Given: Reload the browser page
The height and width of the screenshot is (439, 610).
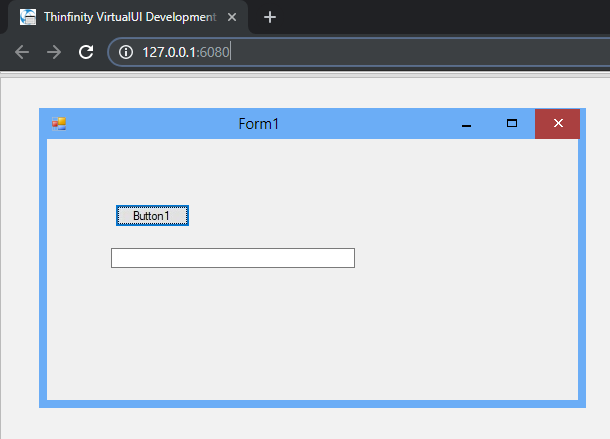Looking at the screenshot, I should 86,52.
